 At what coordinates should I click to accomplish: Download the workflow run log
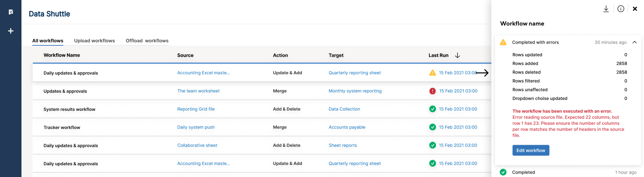[606, 9]
